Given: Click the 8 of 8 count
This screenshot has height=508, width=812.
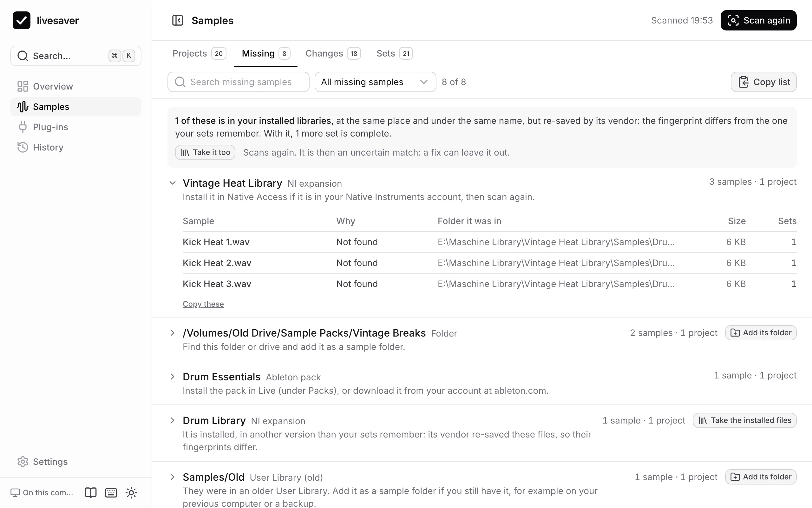Looking at the screenshot, I should pyautogui.click(x=454, y=82).
